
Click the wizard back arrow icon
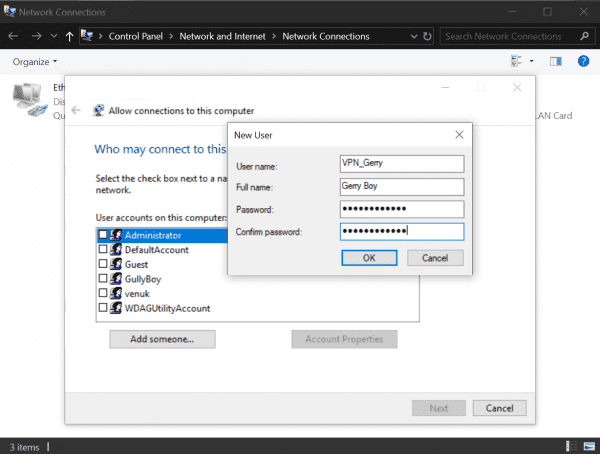(77, 110)
